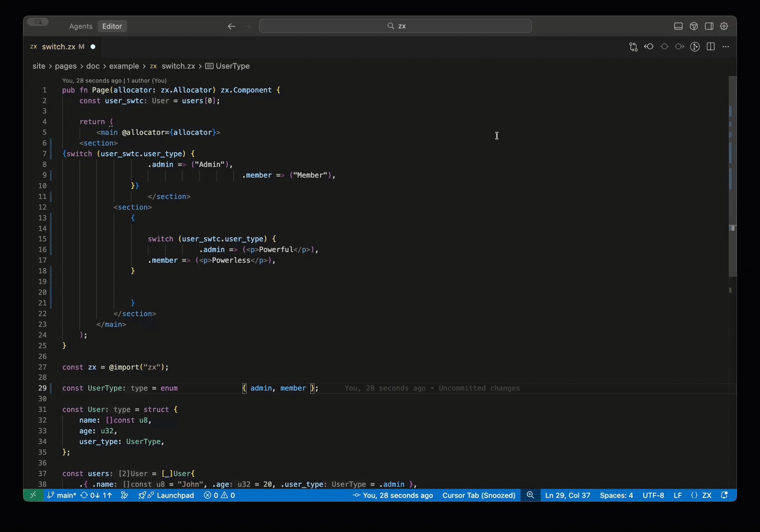Image resolution: width=760 pixels, height=532 pixels.
Task: Go back with the left arrow
Action: click(x=232, y=26)
